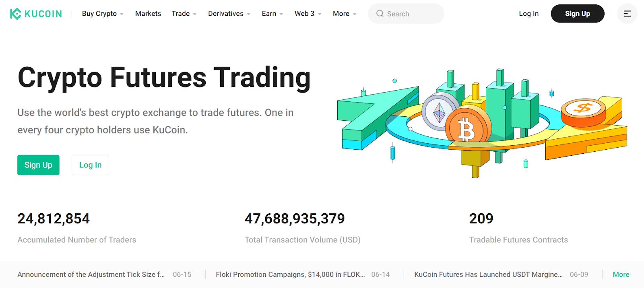644x299 pixels.
Task: Click More announcements link
Action: click(621, 274)
